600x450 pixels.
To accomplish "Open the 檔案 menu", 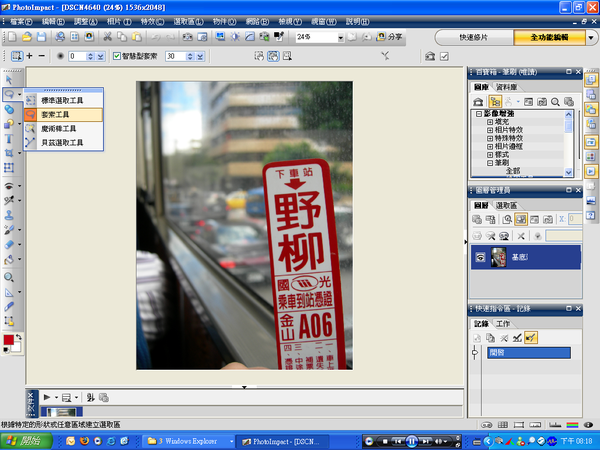I will pyautogui.click(x=21, y=21).
